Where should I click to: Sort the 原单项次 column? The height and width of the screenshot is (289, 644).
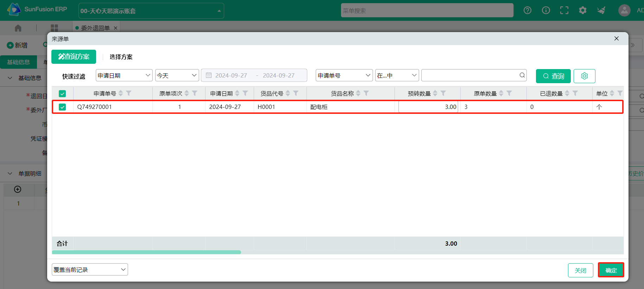coord(187,93)
